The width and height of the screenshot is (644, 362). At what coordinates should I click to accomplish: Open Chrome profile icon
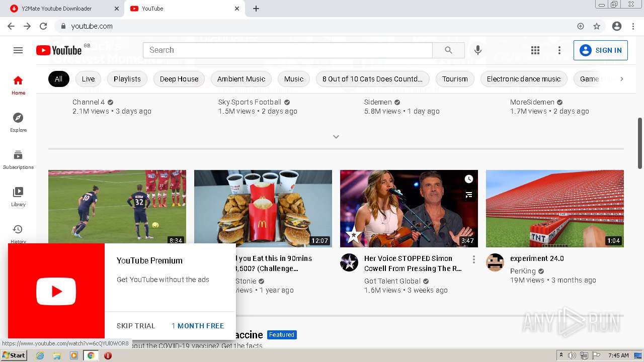pos(617,26)
